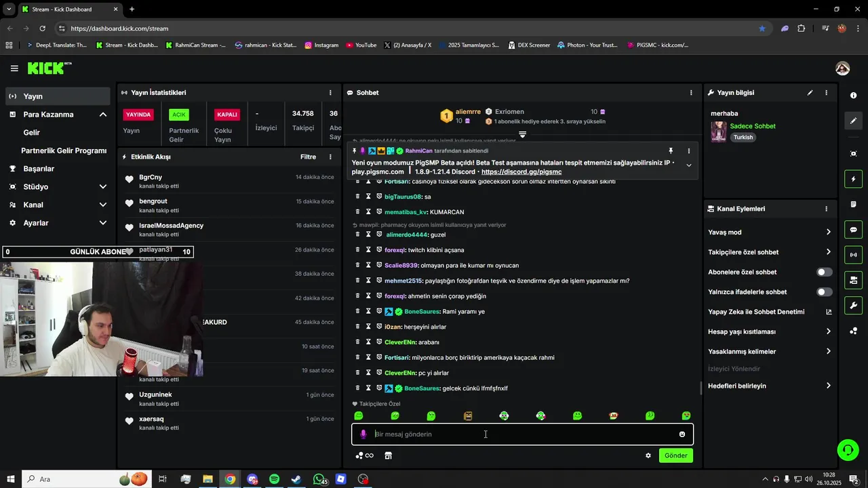Open Hedefleri belirleyin arrow
The image size is (868, 488).
828,386
